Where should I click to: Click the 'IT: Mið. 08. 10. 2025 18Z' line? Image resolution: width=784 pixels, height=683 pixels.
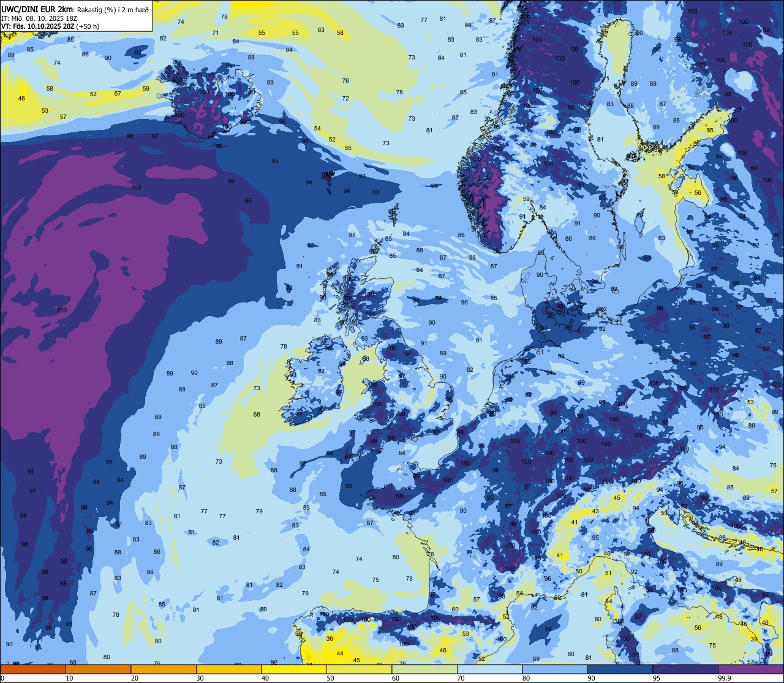pyautogui.click(x=39, y=18)
